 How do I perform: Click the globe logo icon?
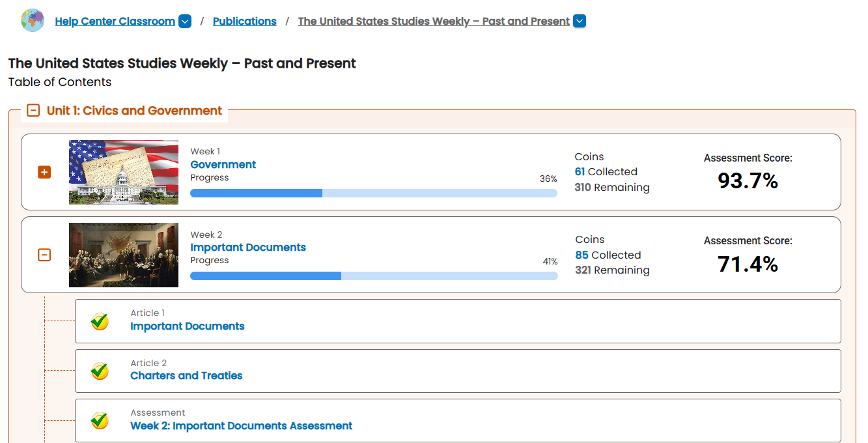tap(33, 21)
